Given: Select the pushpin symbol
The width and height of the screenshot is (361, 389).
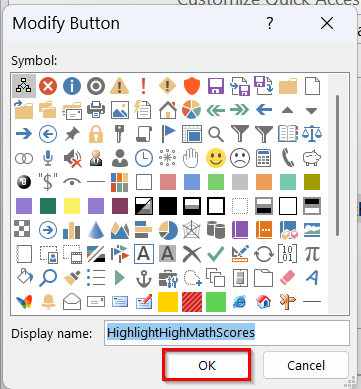Looking at the screenshot, I should pos(72,134).
